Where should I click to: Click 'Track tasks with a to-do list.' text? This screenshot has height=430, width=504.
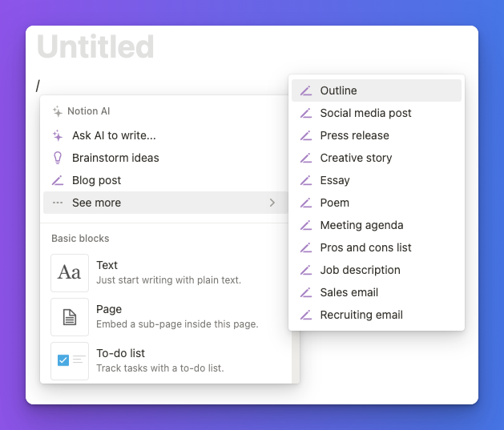160,368
